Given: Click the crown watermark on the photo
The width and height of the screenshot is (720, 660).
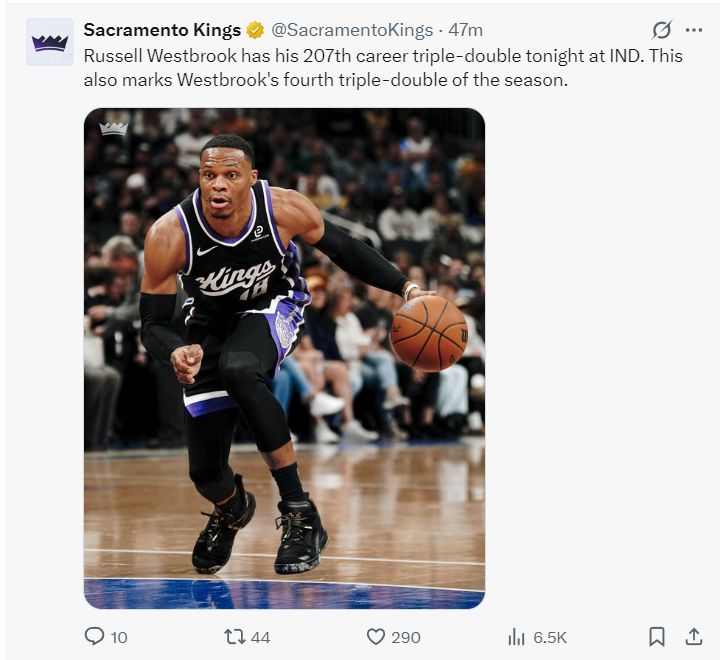Looking at the screenshot, I should tap(114, 128).
